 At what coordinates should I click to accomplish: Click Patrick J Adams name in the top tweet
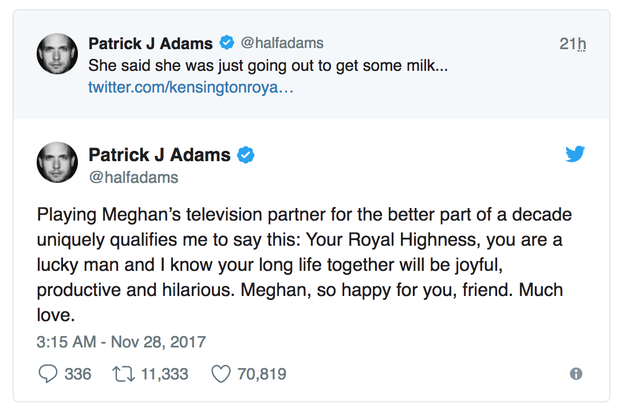point(150,43)
